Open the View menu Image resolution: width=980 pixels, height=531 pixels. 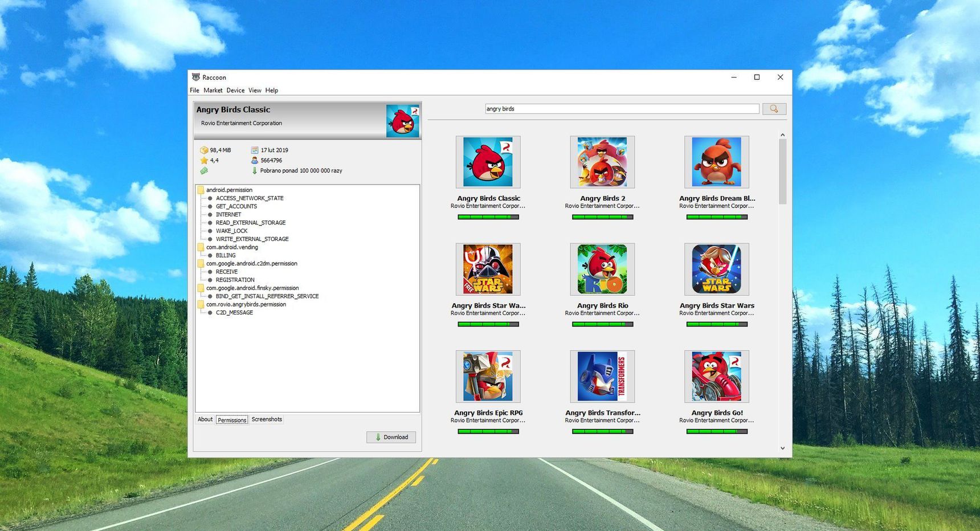tap(255, 91)
